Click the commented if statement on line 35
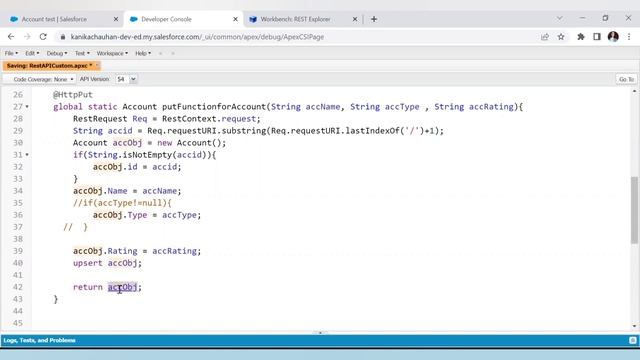 pyautogui.click(x=122, y=203)
